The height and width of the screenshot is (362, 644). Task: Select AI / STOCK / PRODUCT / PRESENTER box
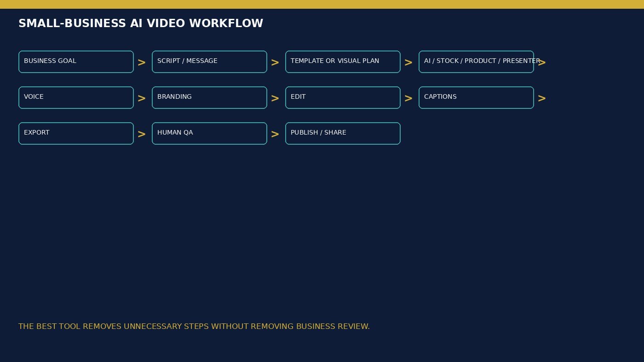pos(476,62)
